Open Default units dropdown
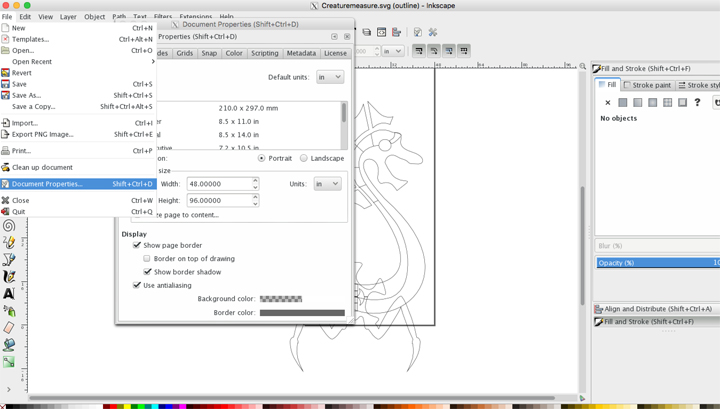720x409 pixels. tap(330, 77)
